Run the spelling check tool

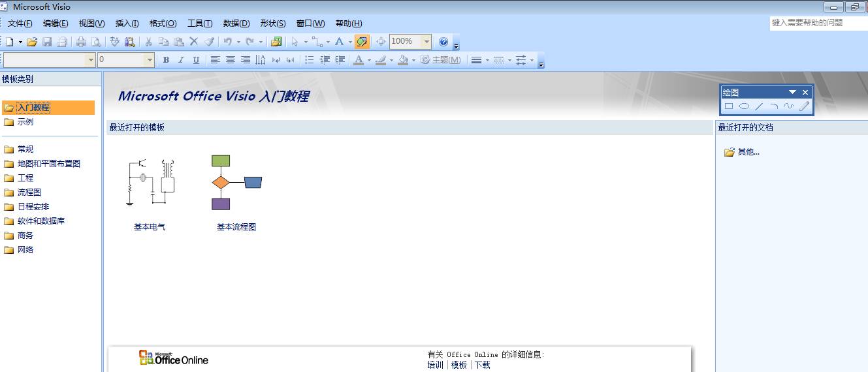115,42
